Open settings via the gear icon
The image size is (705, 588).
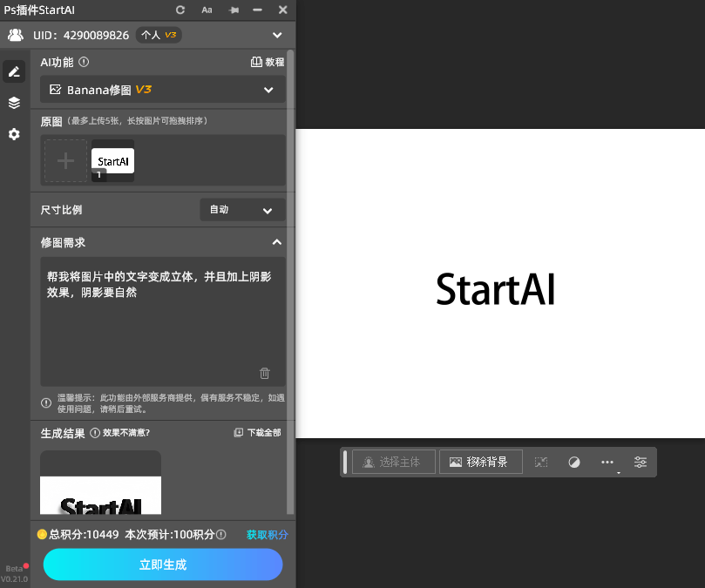point(13,134)
